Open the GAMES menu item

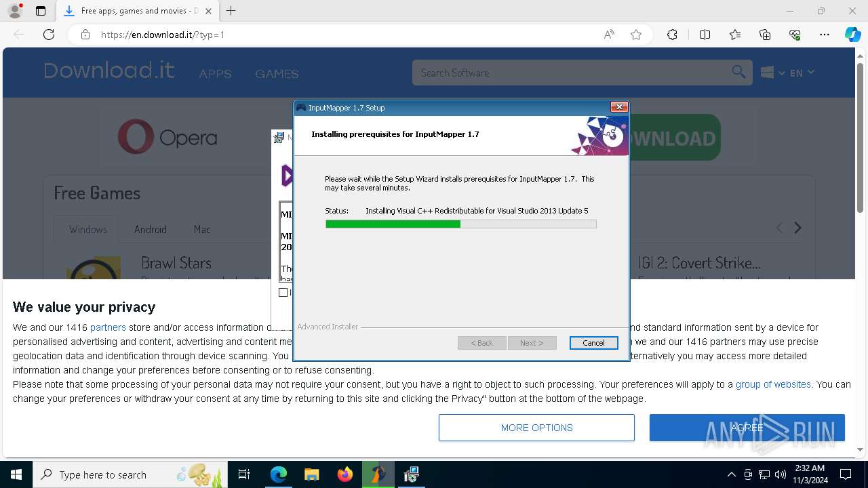277,73
